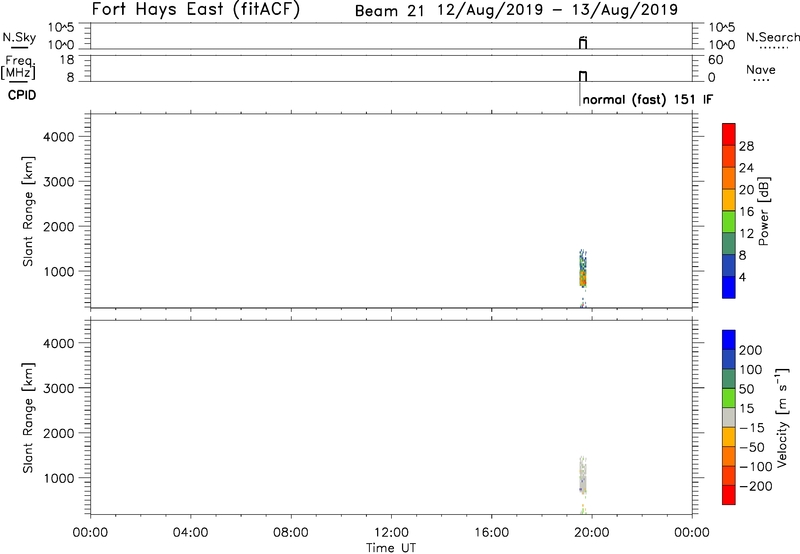800x554 pixels.
Task: Click the "28" value on Power colorbar
Action: pyautogui.click(x=746, y=146)
